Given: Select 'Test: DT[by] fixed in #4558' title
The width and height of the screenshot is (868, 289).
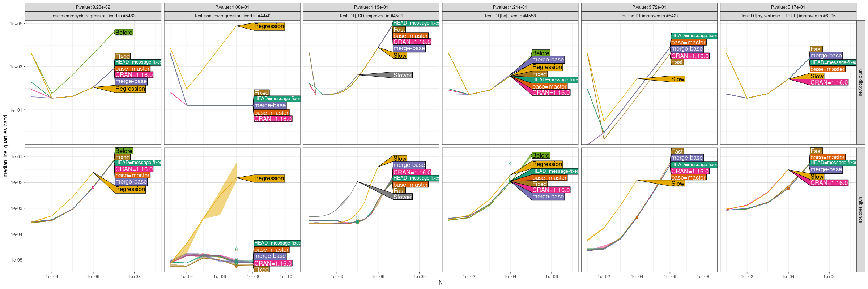Looking at the screenshot, I should coord(510,16).
